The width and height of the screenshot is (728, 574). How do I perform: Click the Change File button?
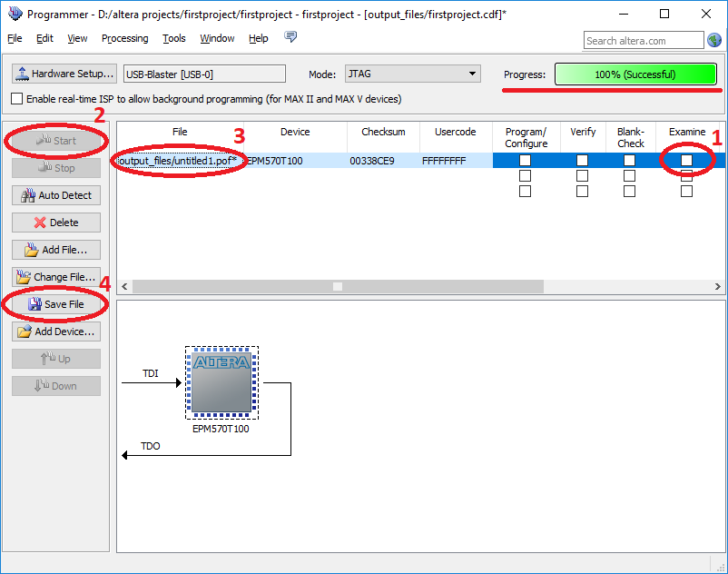point(56,277)
